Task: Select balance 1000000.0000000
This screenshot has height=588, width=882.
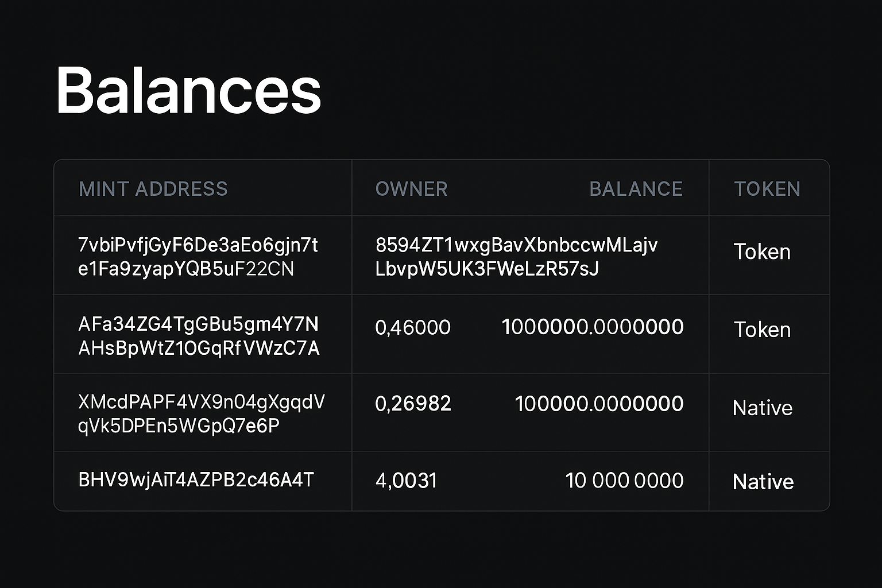Action: (593, 327)
